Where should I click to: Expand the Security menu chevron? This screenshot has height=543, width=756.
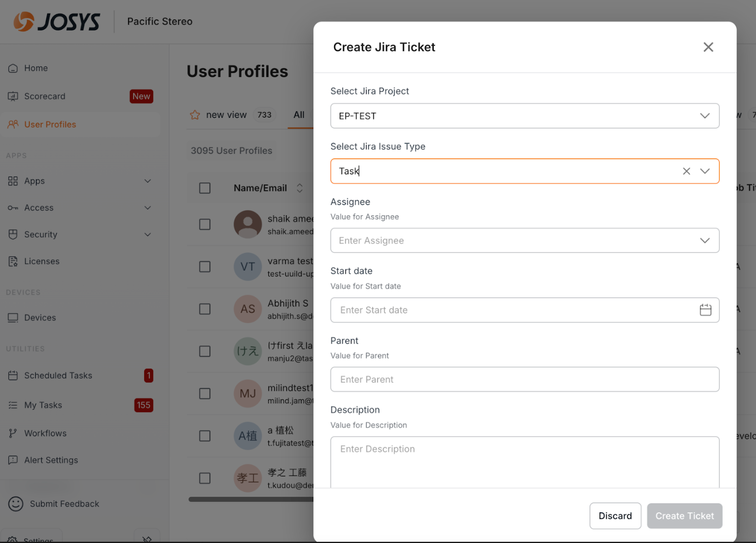pyautogui.click(x=147, y=235)
